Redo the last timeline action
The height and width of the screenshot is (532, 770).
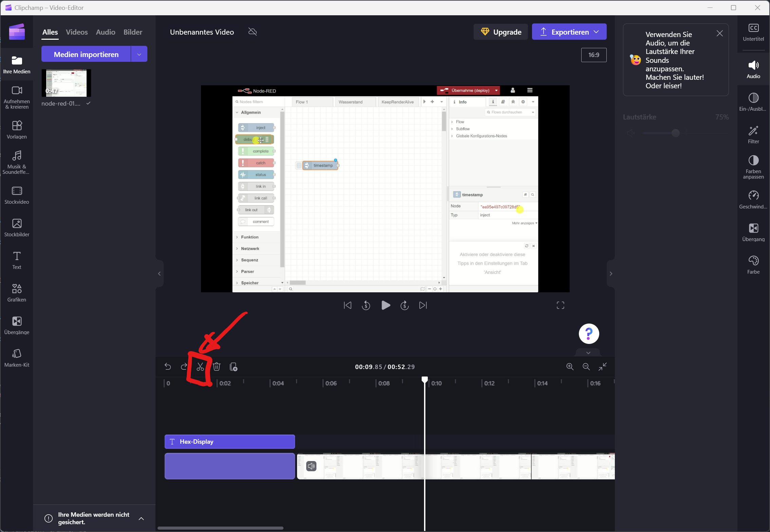[x=184, y=367]
